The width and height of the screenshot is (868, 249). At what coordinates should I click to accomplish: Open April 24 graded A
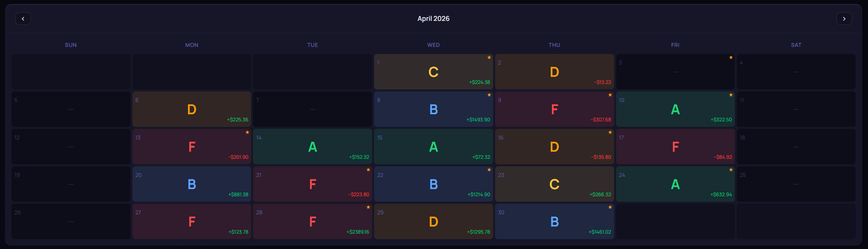coord(675,184)
